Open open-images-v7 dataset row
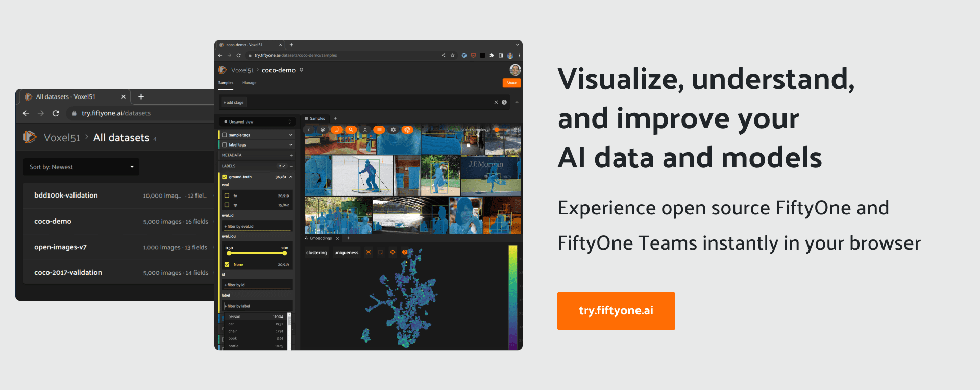The width and height of the screenshot is (980, 390). tap(119, 247)
